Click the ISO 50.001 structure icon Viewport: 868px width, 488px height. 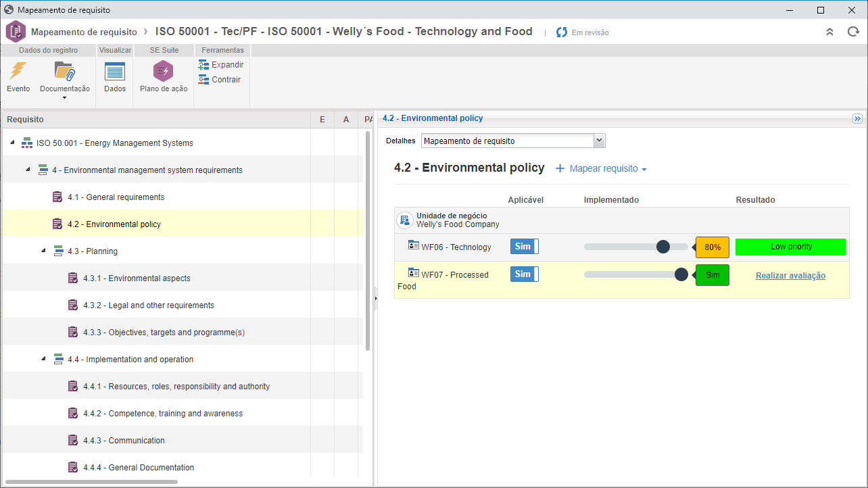click(x=27, y=143)
